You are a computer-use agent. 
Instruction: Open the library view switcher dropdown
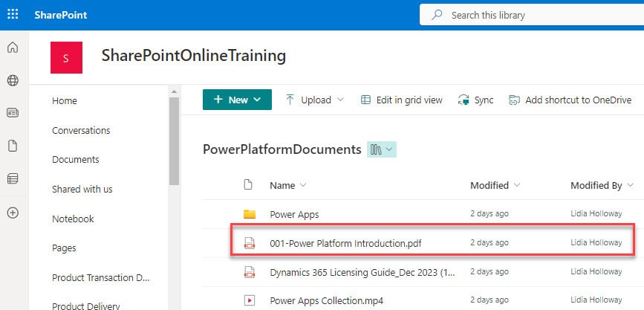382,149
